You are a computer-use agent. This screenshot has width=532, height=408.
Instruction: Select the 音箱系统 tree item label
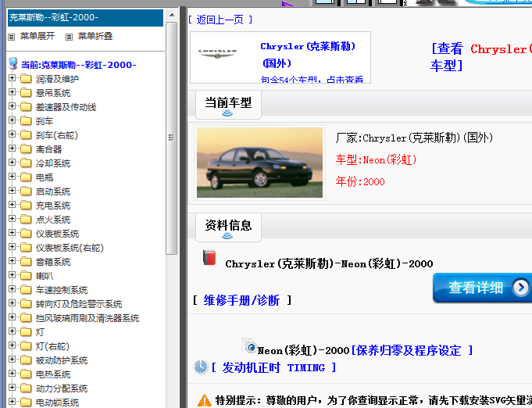coord(53,262)
